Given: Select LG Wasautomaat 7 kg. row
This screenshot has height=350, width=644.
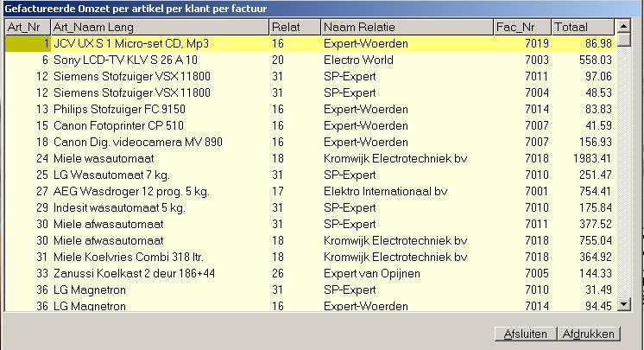Looking at the screenshot, I should (x=310, y=175).
